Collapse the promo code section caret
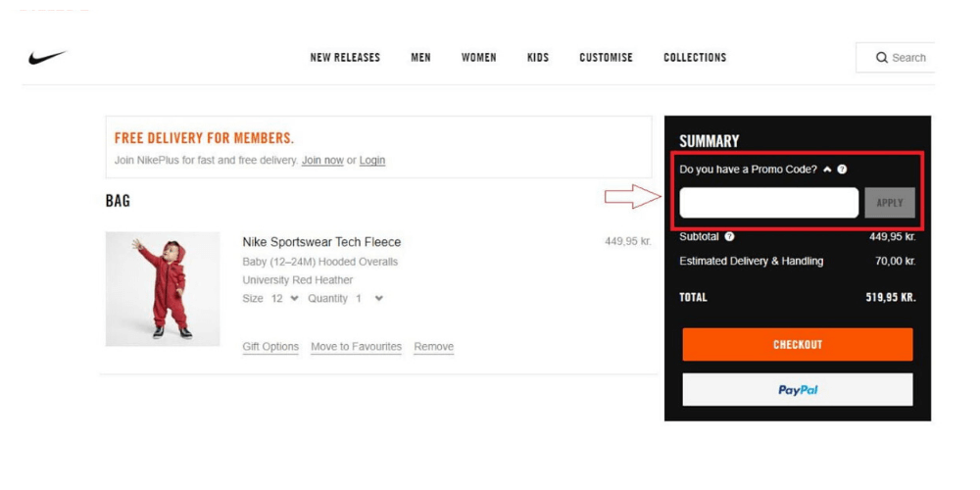The image size is (980, 490). coord(827,170)
